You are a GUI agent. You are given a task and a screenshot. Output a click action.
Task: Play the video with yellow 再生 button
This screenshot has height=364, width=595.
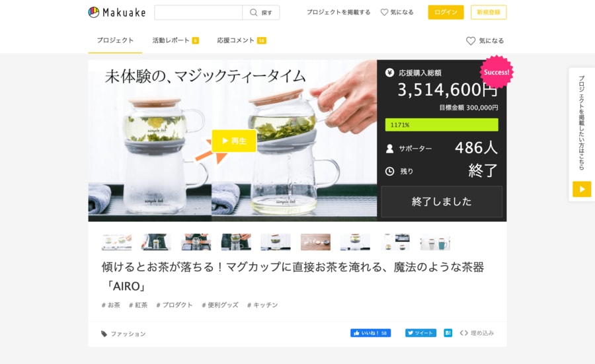[x=234, y=141]
